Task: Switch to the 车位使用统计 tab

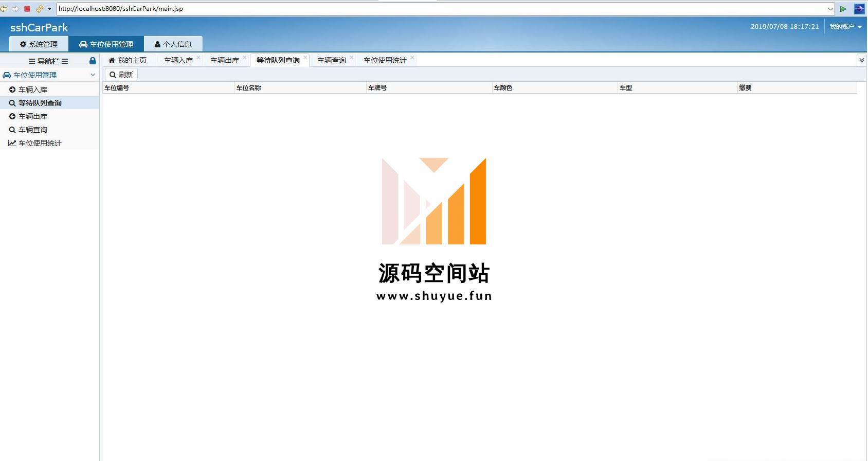Action: pyautogui.click(x=385, y=60)
